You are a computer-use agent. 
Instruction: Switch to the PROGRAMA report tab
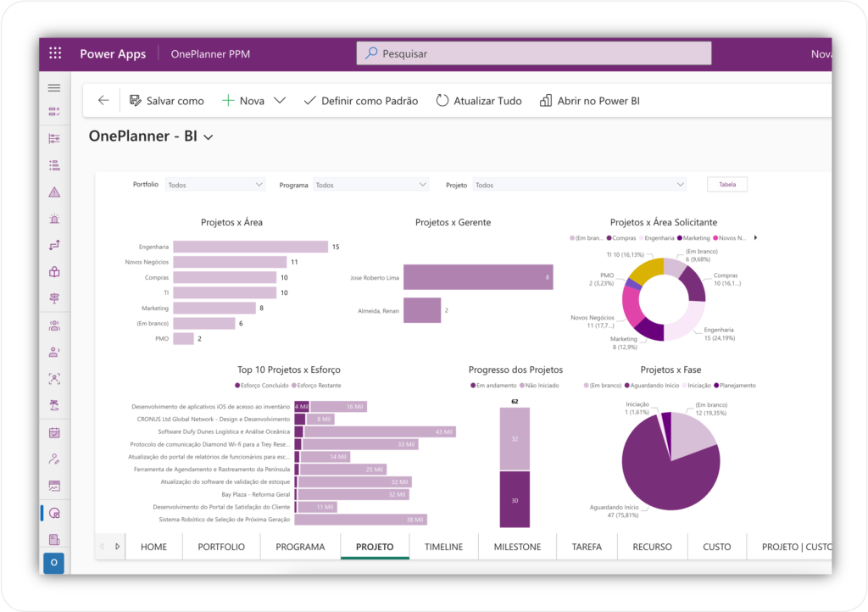[x=300, y=547]
